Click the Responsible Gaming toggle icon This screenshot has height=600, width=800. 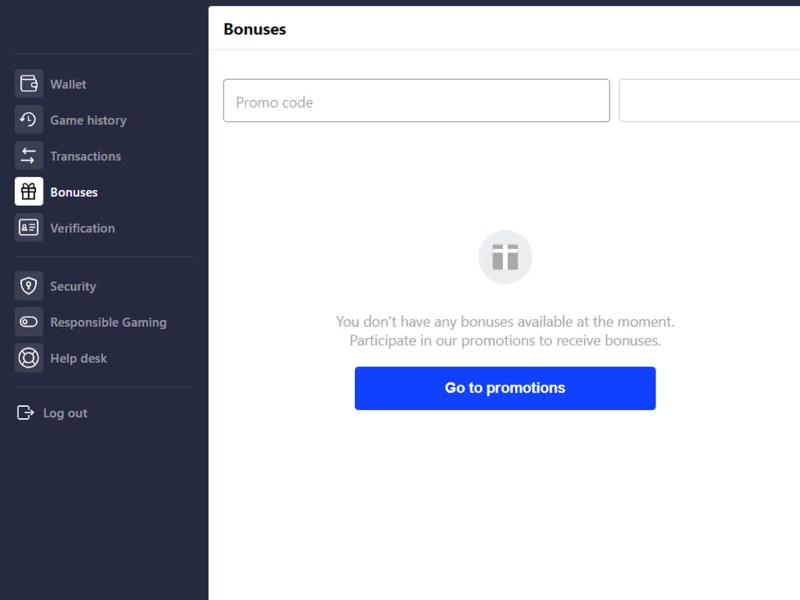[x=29, y=322]
